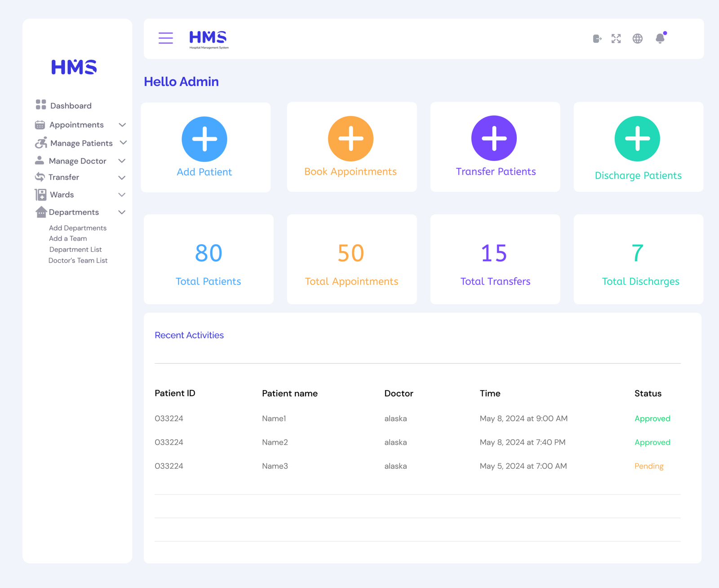719x588 pixels.
Task: Expand the Manage Patients chevron
Action: [123, 143]
